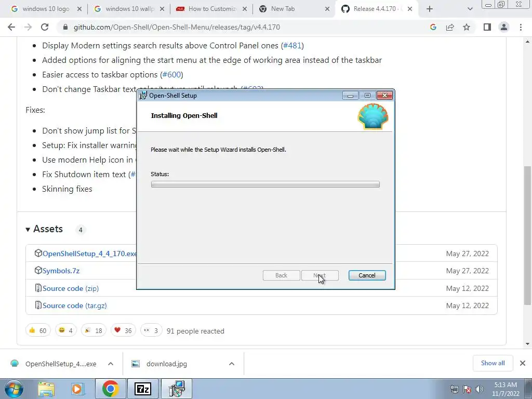Open the Chrome profile avatar
Screen dimensions: 532x399
pyautogui.click(x=504, y=27)
